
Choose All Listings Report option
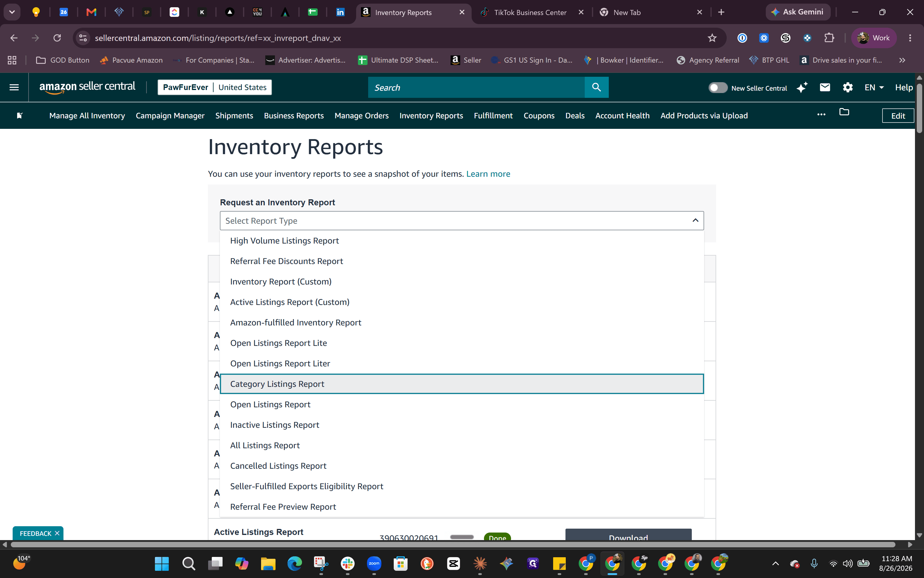(462, 445)
